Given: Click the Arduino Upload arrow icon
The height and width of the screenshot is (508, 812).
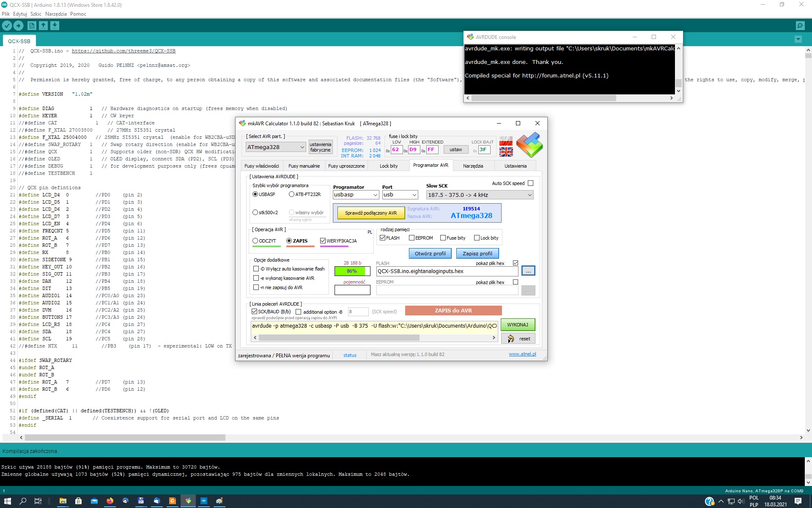Looking at the screenshot, I should click(18, 26).
